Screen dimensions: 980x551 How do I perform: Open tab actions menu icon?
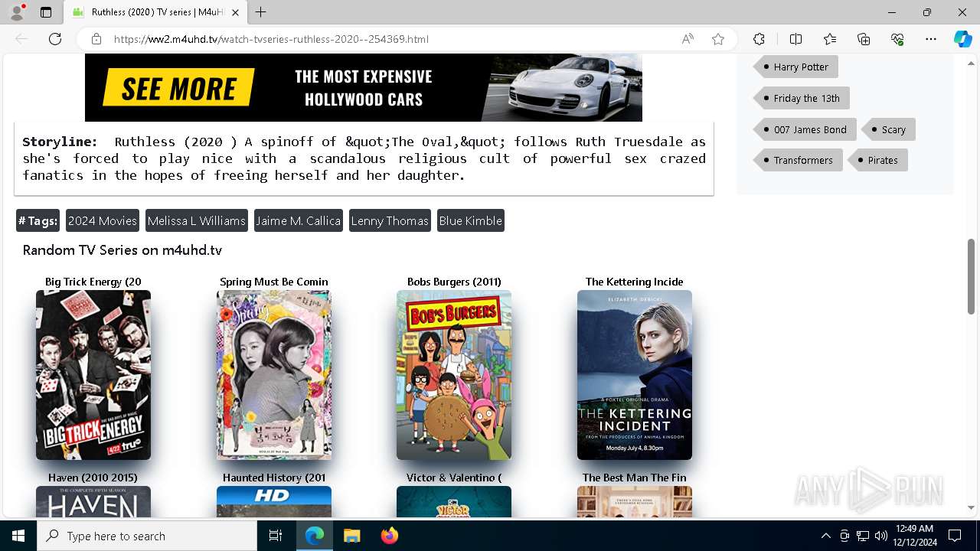[46, 12]
